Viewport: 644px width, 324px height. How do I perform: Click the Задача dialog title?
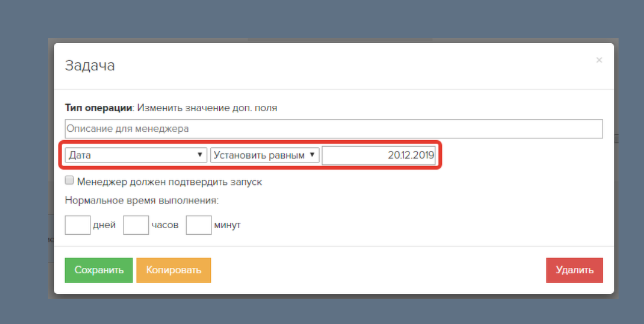[x=90, y=65]
